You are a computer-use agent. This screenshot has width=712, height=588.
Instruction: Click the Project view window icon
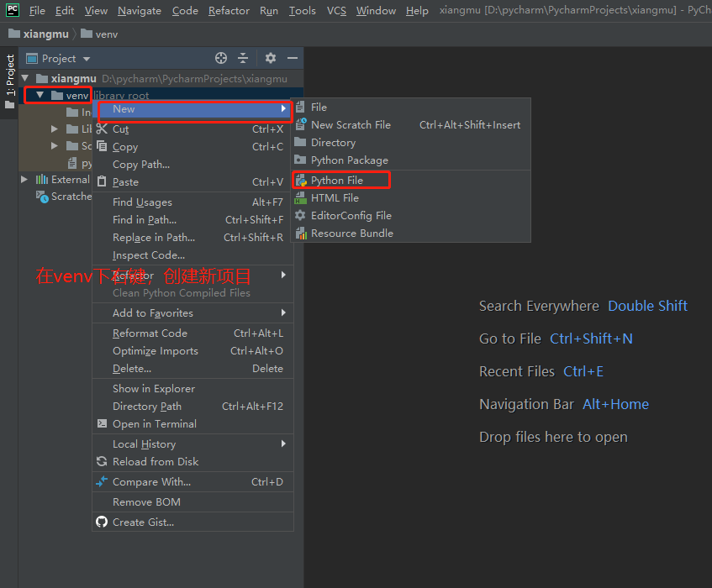point(32,59)
